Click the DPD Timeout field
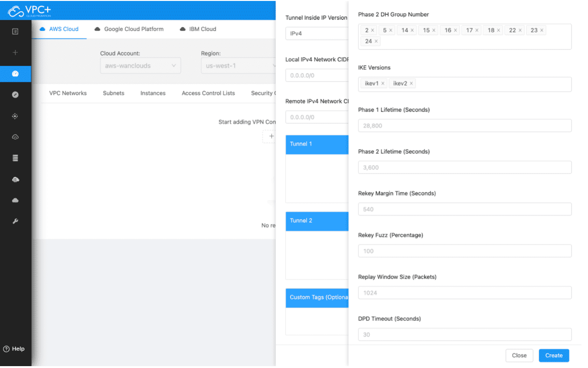 coord(465,334)
